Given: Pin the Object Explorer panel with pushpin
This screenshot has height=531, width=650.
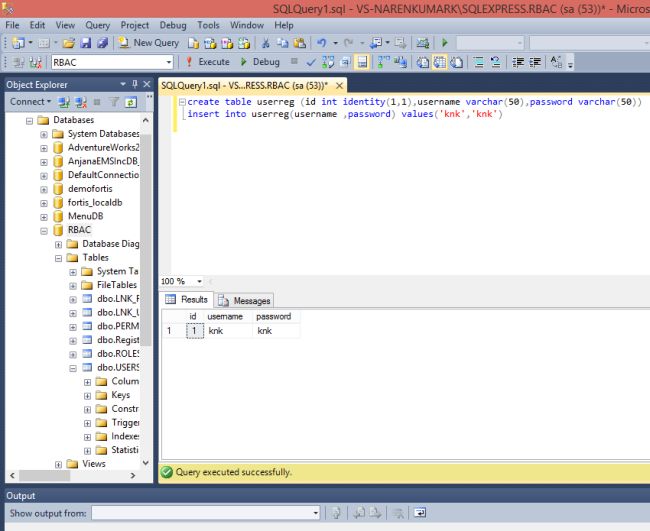Looking at the screenshot, I should 135,85.
